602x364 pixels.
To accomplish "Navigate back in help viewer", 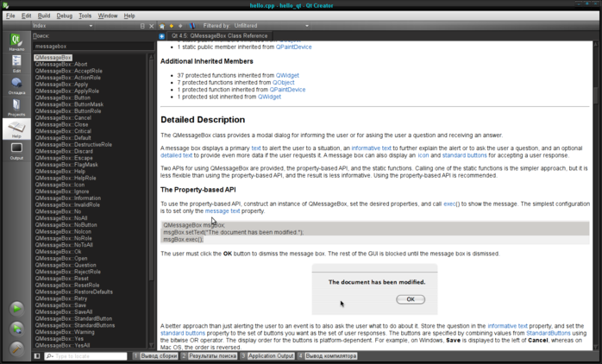I will pos(172,26).
